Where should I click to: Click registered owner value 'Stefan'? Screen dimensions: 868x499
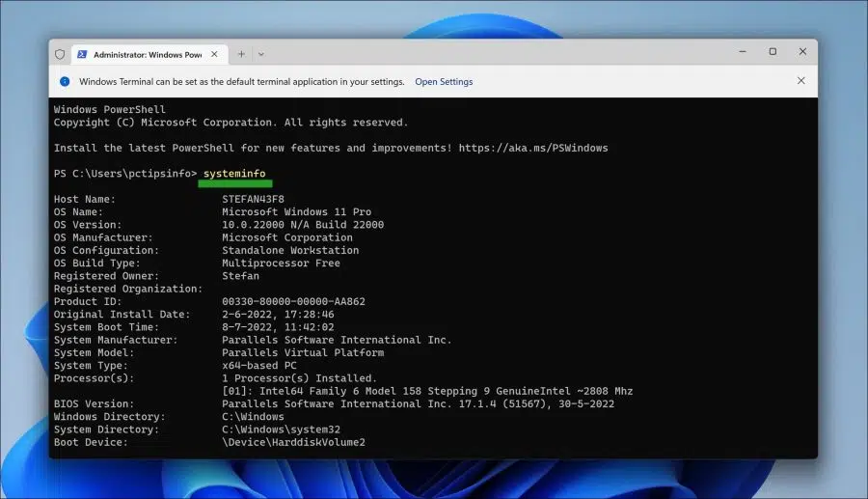click(240, 276)
